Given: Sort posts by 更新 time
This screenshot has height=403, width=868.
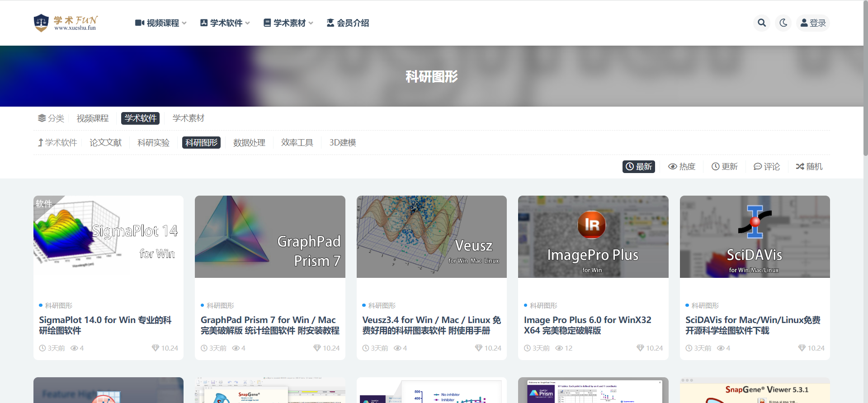Looking at the screenshot, I should [x=725, y=167].
